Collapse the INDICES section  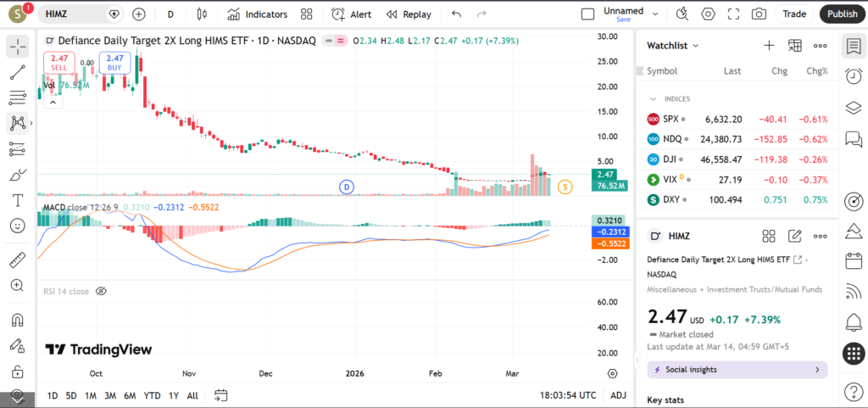654,98
